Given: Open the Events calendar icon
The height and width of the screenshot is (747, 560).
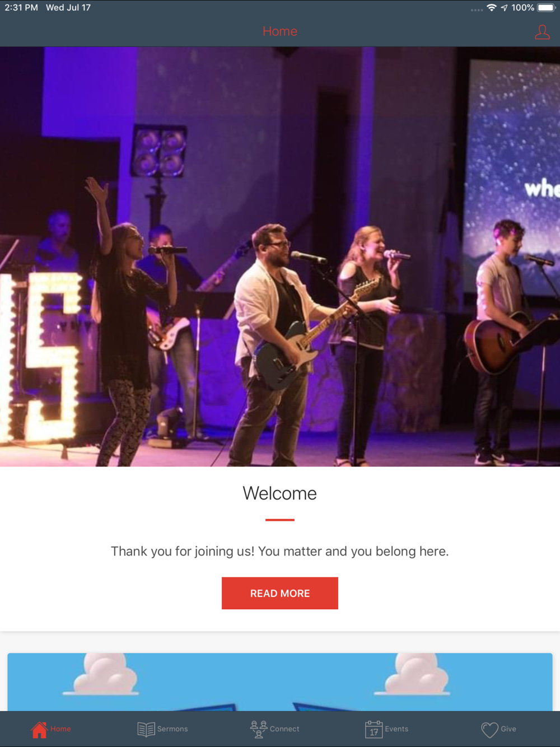Looking at the screenshot, I should coord(374,729).
